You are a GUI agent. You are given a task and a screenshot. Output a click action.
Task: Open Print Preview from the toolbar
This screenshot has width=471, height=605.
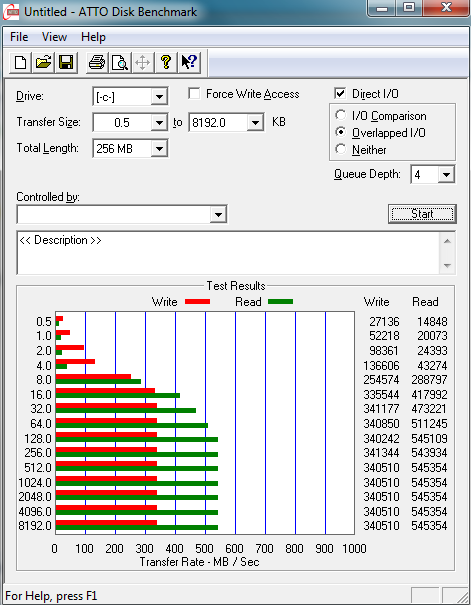point(120,62)
